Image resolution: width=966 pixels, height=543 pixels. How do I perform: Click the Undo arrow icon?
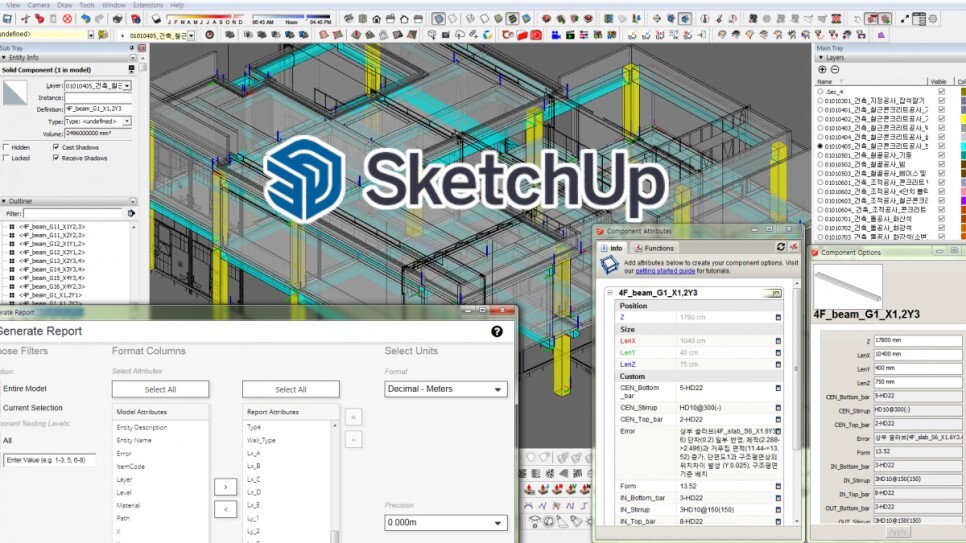[86, 19]
